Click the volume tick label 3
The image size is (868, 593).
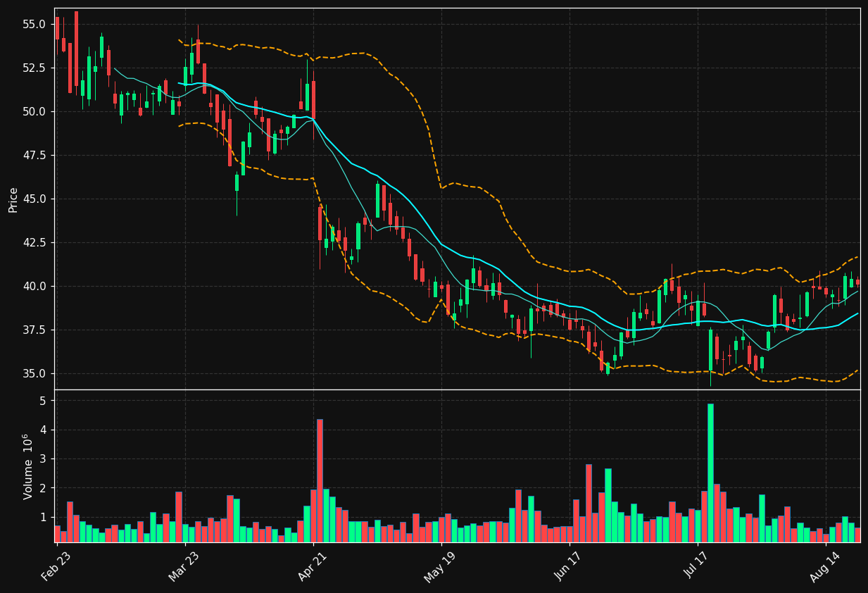tap(43, 459)
